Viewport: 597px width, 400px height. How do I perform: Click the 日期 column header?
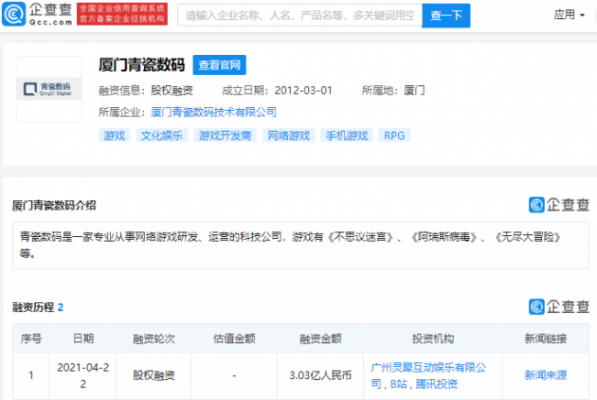pyautogui.click(x=83, y=338)
